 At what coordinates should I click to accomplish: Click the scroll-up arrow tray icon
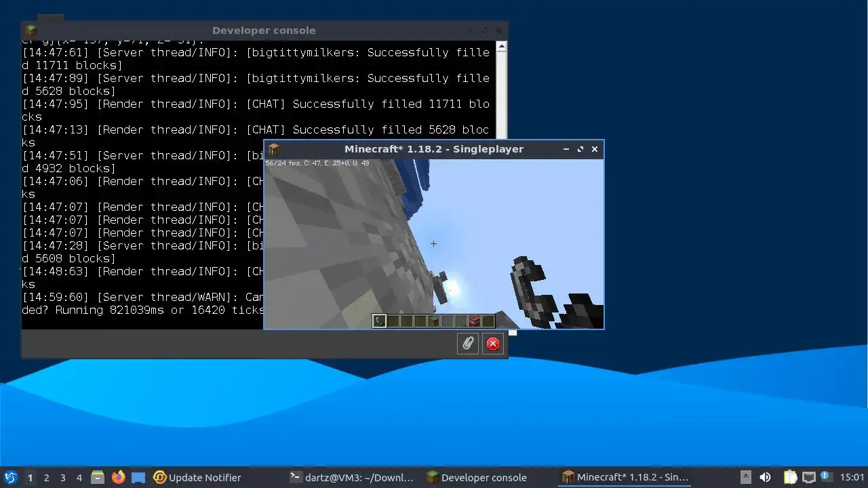[x=745, y=477]
